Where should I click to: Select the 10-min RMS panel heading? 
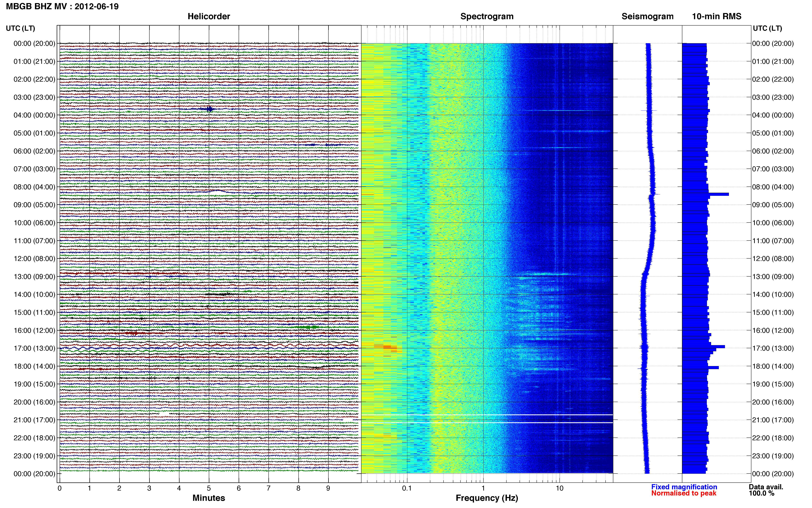click(x=717, y=16)
